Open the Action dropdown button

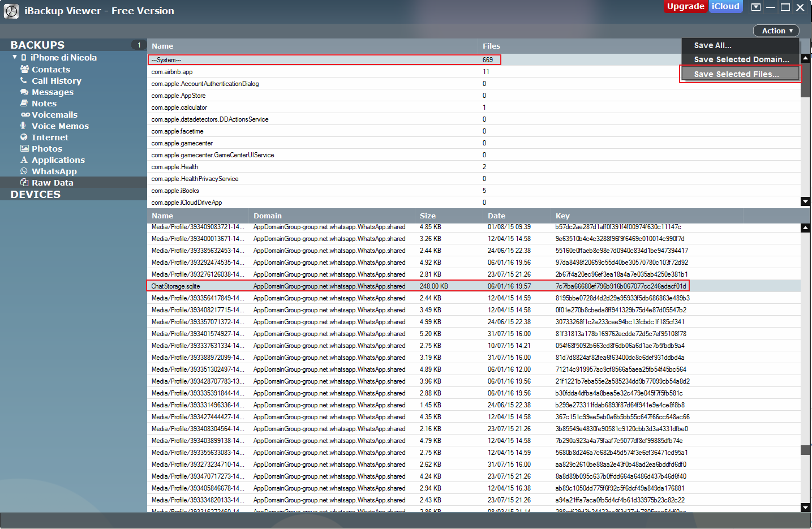(x=776, y=31)
